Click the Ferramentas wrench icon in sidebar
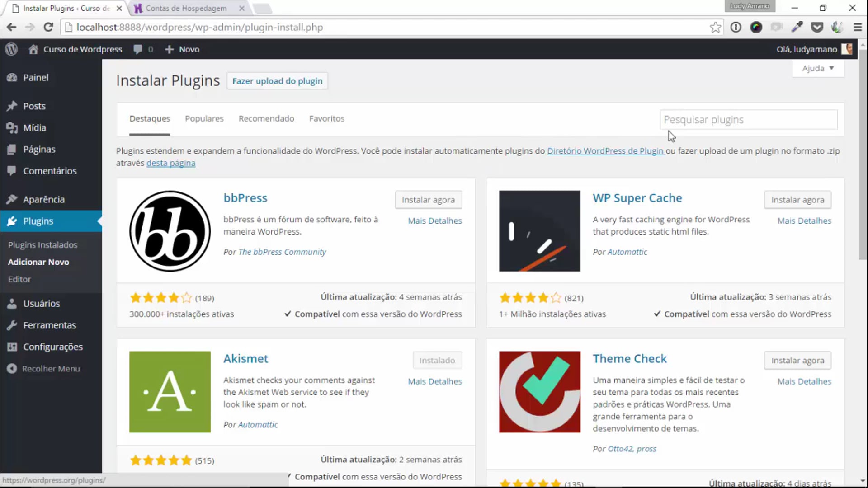Screen dimensions: 868x488 (x=12, y=325)
